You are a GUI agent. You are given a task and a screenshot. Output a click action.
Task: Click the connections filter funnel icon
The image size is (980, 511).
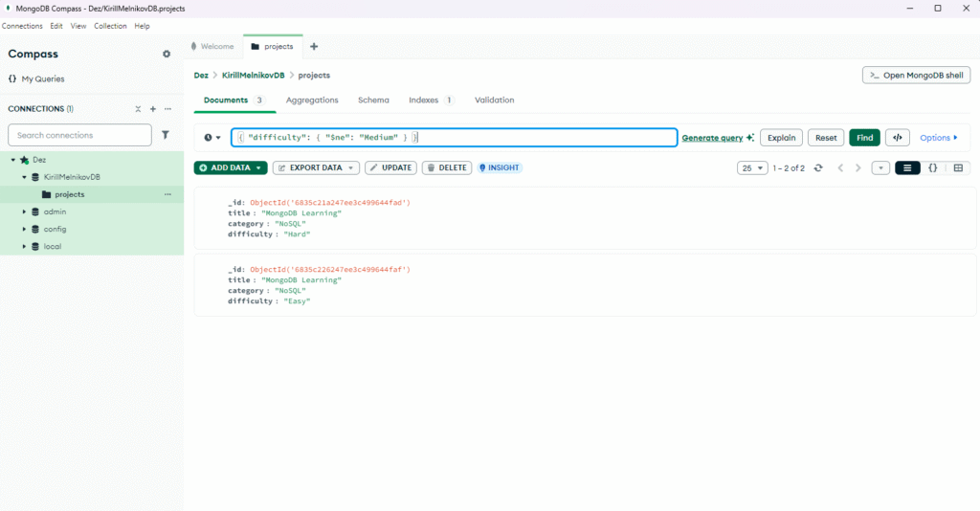pyautogui.click(x=166, y=135)
